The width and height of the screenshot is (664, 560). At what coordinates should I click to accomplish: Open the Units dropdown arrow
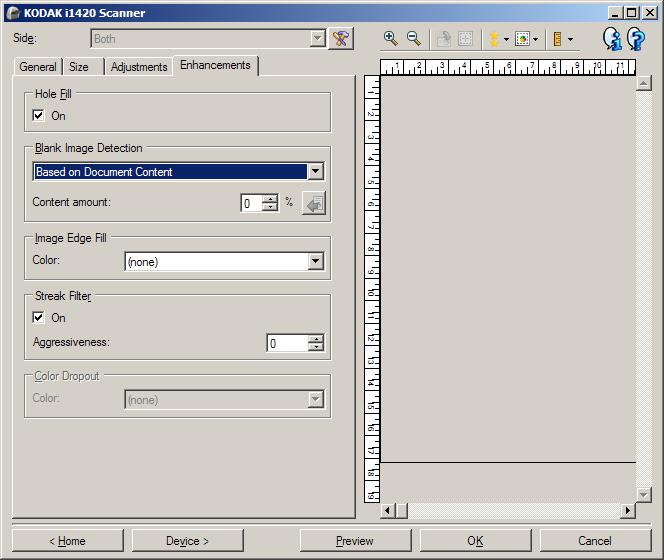(x=570, y=39)
